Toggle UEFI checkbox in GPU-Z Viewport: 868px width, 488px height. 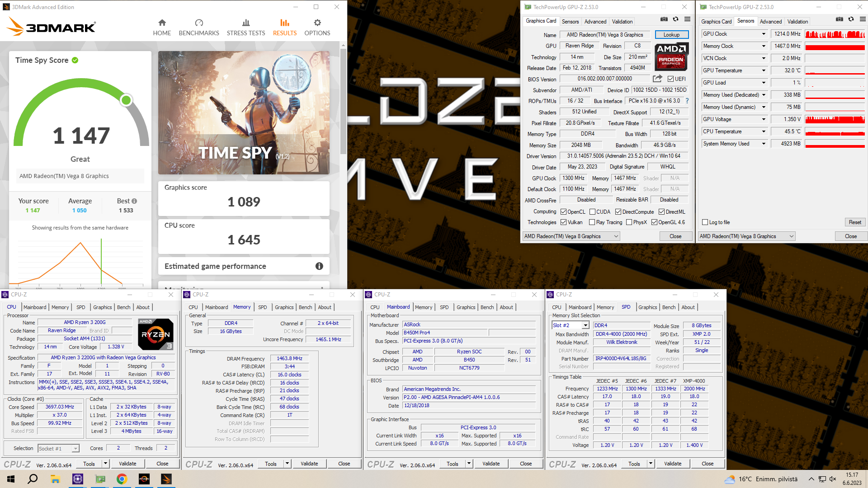[x=671, y=79]
